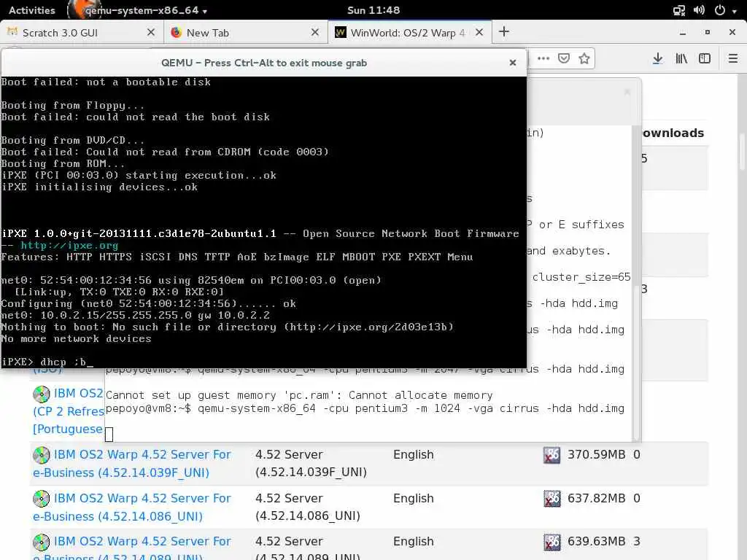Open IBM OS2 Warp 4.52 Server 4.52.14.086_UNI link

point(131,507)
